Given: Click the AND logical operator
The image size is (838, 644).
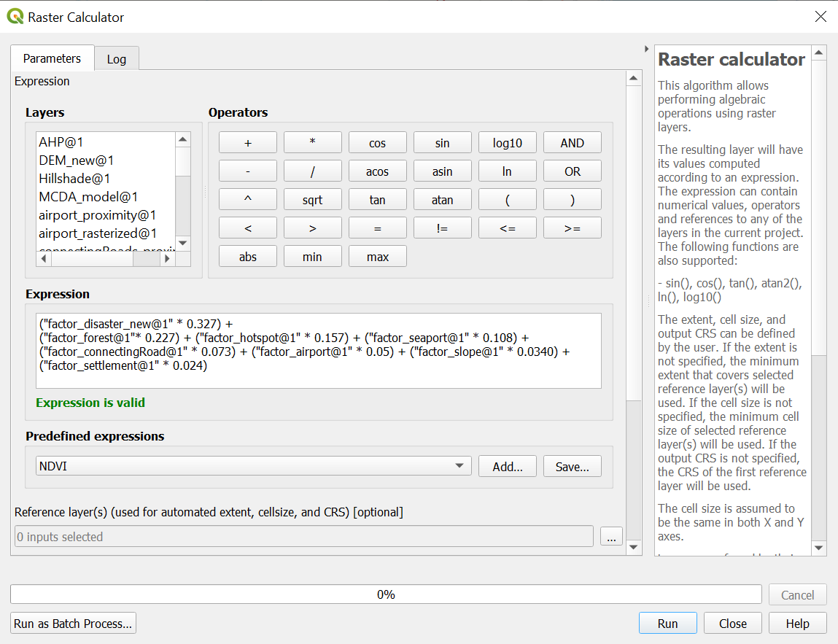Looking at the screenshot, I should 572,143.
